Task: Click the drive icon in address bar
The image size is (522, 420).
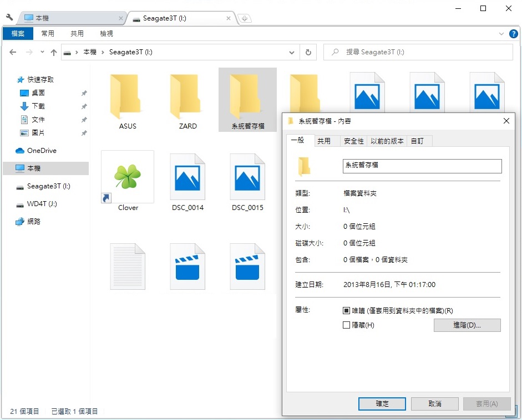Action: [67, 53]
